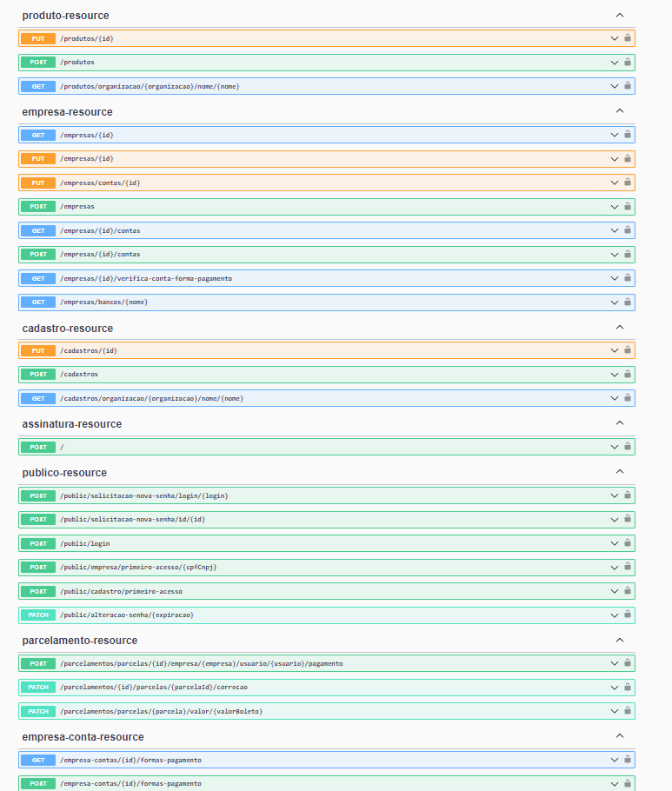Click path /parcelamentos/parcelas/{parcela}/valor/{valorBoleto}
Screen dimensions: 672x791
(x=162, y=711)
